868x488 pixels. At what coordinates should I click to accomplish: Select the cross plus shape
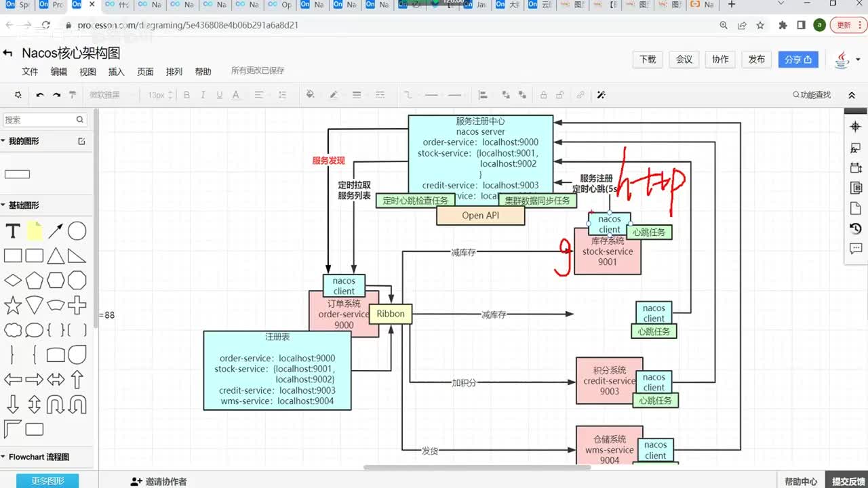(77, 305)
